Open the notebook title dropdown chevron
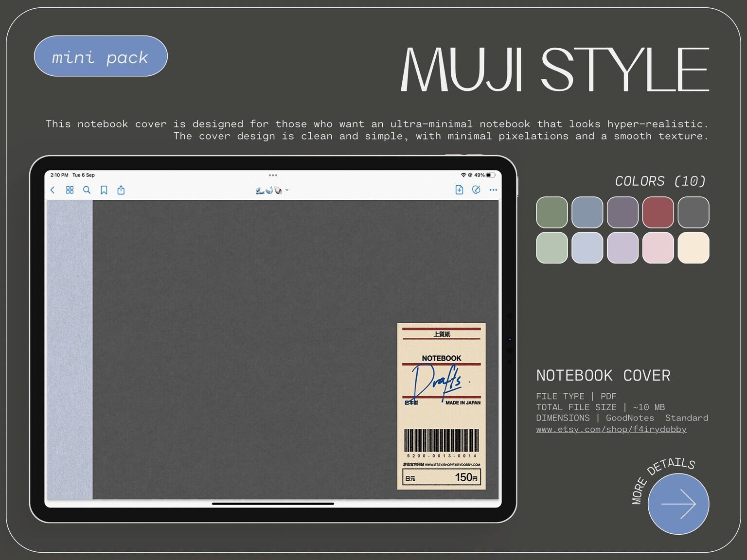 pyautogui.click(x=287, y=190)
